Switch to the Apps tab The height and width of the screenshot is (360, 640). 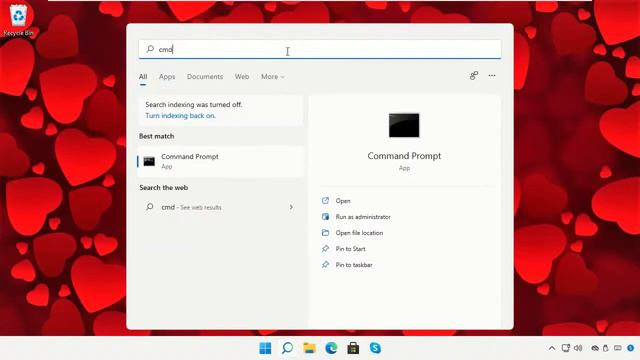click(x=167, y=77)
